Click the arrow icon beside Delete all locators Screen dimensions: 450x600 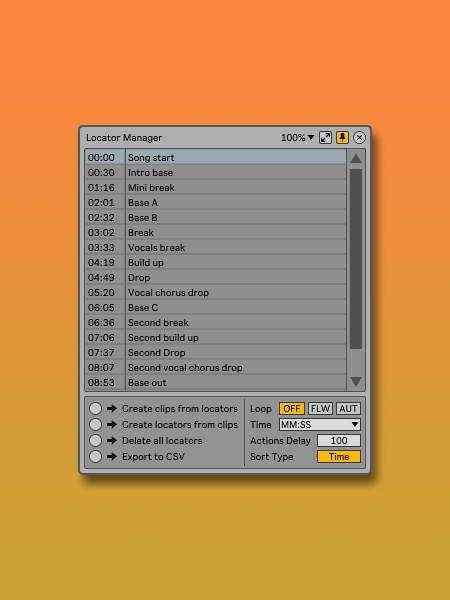point(112,440)
